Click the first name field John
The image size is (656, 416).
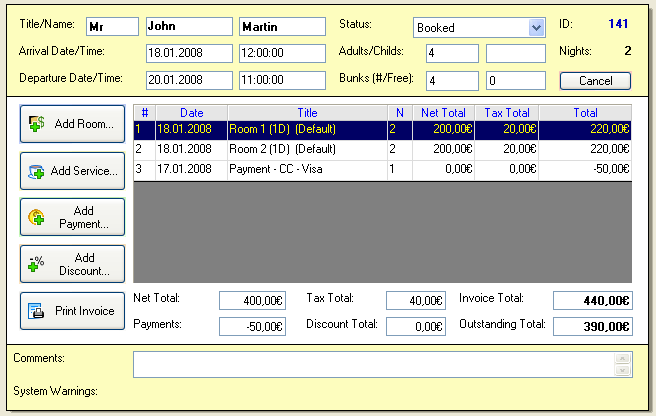[x=189, y=26]
